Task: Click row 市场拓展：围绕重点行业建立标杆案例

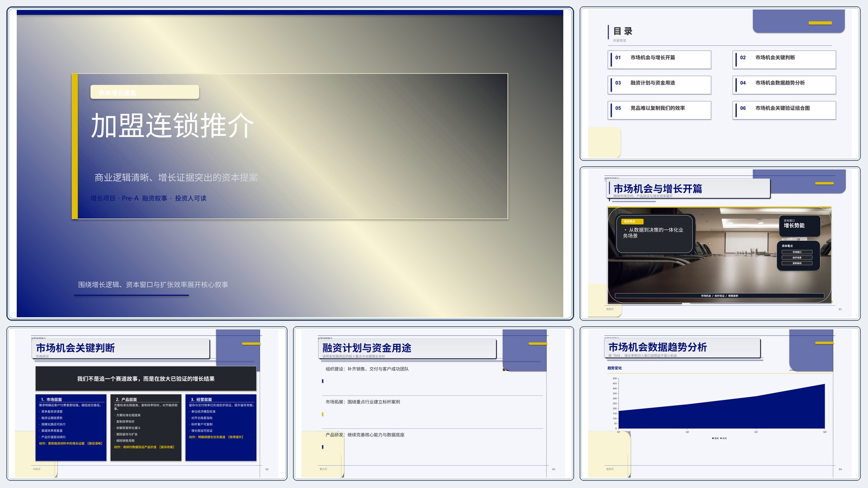Action: pos(363,402)
